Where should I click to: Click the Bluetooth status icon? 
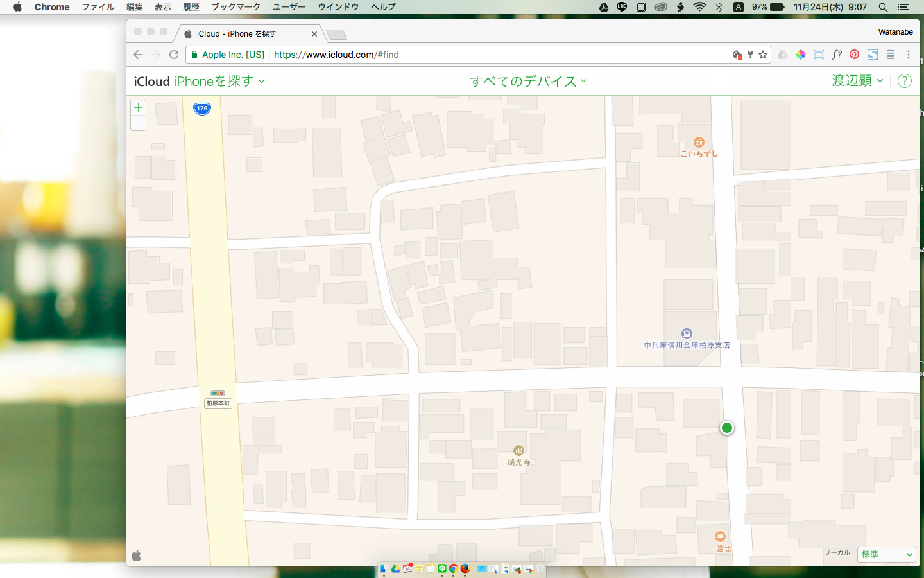[x=719, y=7]
